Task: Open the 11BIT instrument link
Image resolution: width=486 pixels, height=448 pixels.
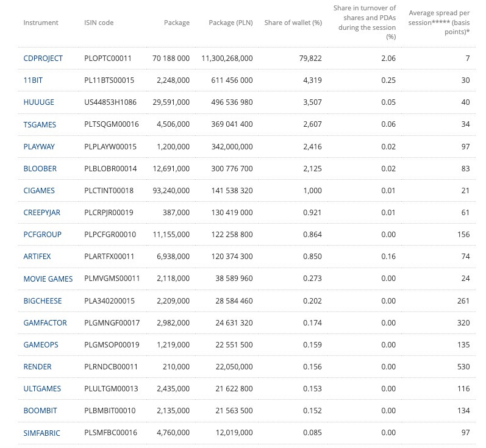Action: tap(33, 80)
